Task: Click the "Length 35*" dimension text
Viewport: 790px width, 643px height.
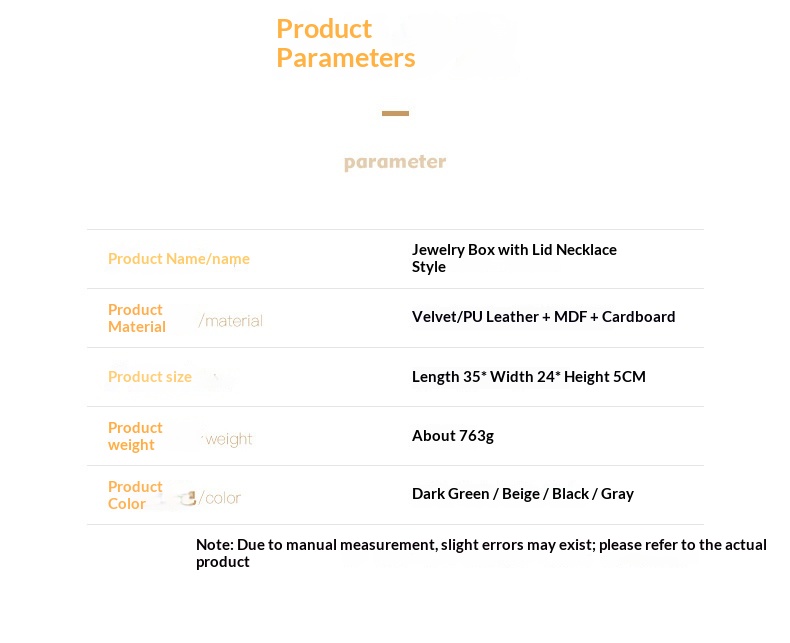Action: tap(448, 377)
